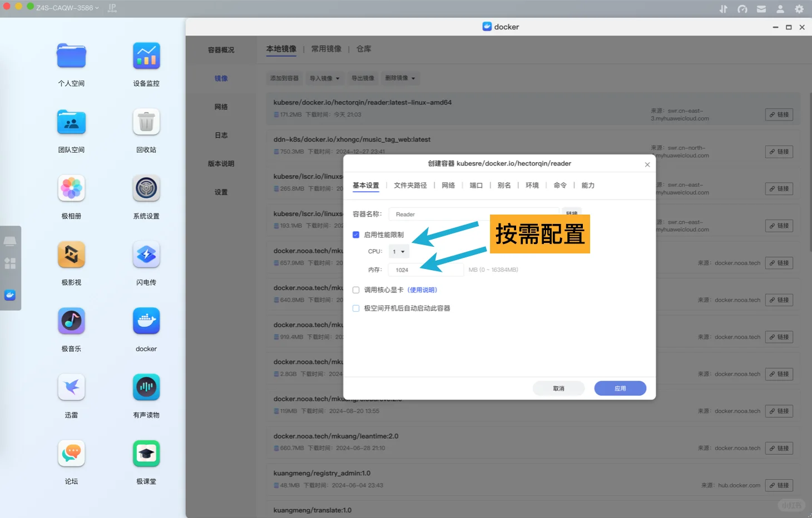Open the app grid icon in left dock
This screenshot has height=518, width=812.
pyautogui.click(x=10, y=263)
